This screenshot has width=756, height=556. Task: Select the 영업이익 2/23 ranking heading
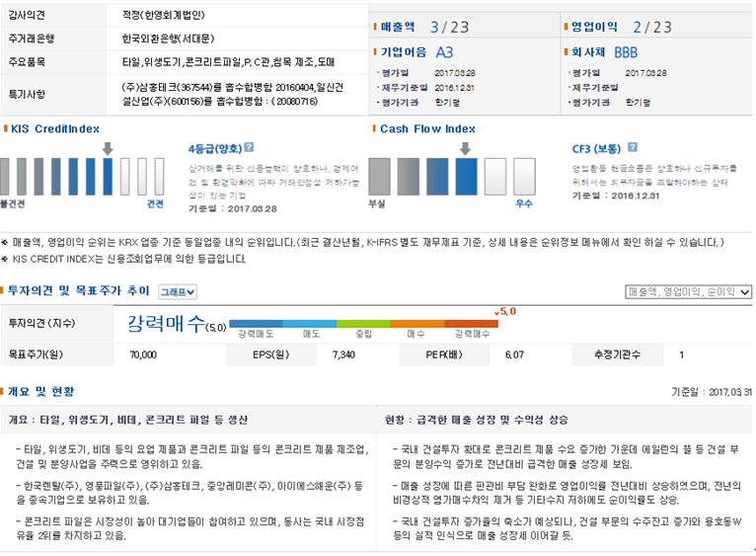(x=605, y=28)
